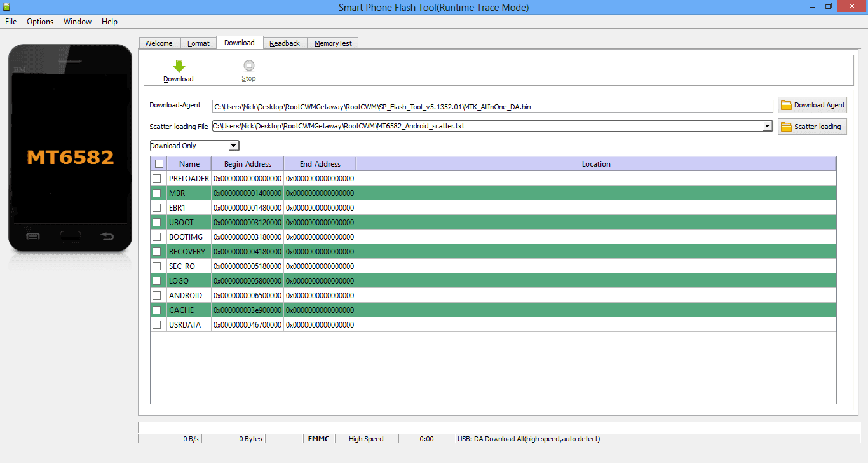Click the app icon in the title bar
This screenshot has width=868, height=463.
click(x=6, y=7)
